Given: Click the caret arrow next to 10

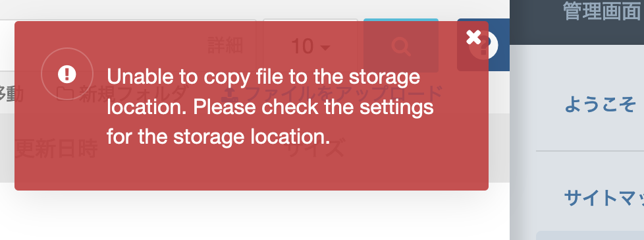Looking at the screenshot, I should click(325, 48).
